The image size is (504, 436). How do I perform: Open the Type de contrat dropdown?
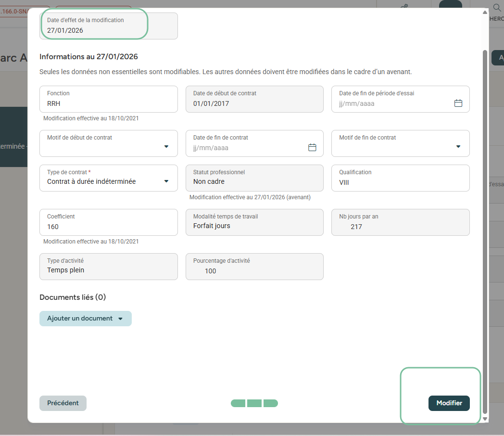tap(166, 181)
